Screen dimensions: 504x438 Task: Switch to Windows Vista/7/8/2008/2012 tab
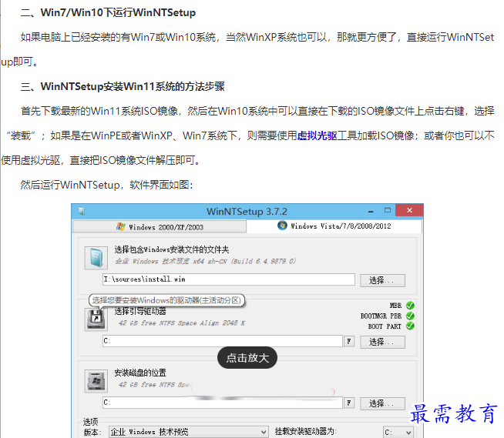pos(334,226)
